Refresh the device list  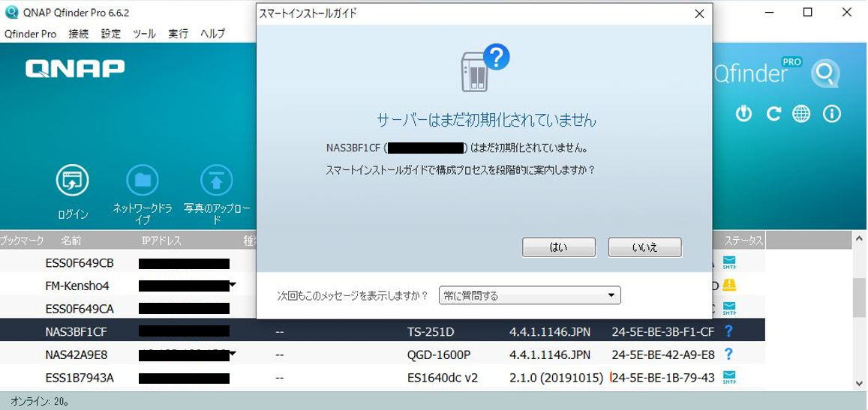point(773,114)
